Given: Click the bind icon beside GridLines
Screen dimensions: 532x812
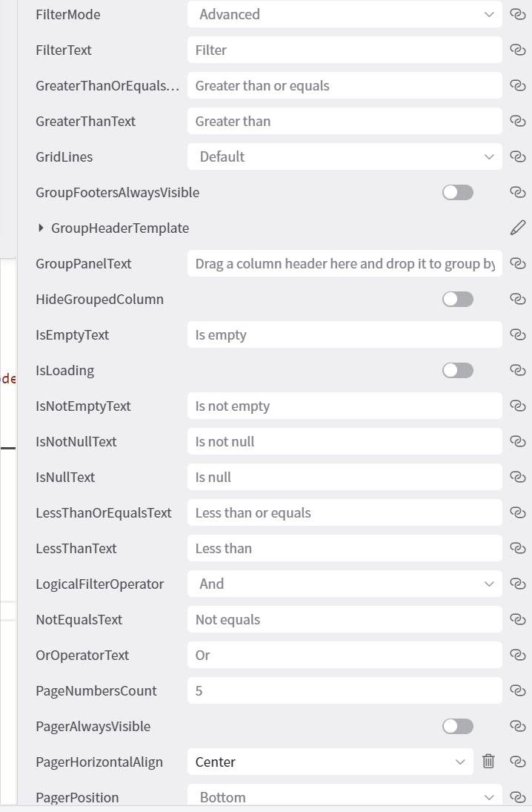Looking at the screenshot, I should 517,156.
